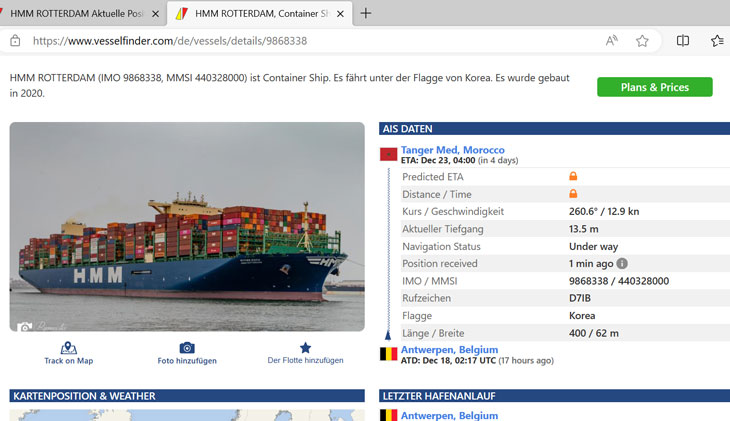
Task: Click the site info lock icon in address bar
Action: coord(15,41)
